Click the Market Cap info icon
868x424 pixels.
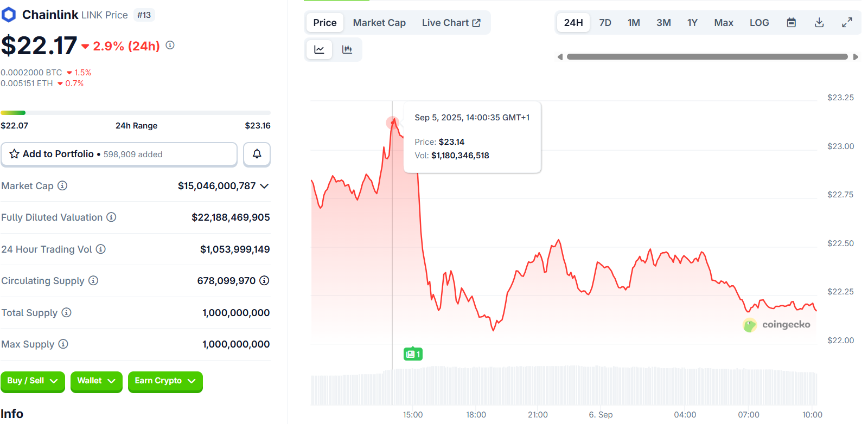tap(62, 186)
